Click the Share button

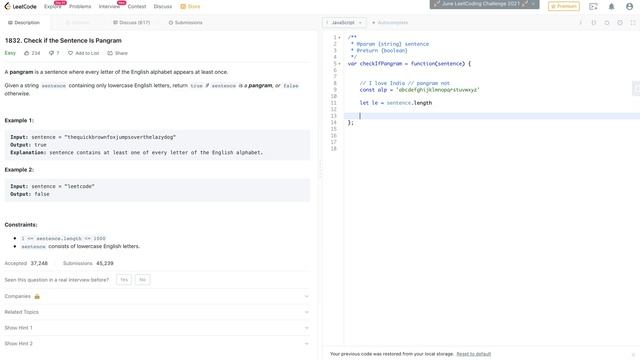pyautogui.click(x=118, y=53)
